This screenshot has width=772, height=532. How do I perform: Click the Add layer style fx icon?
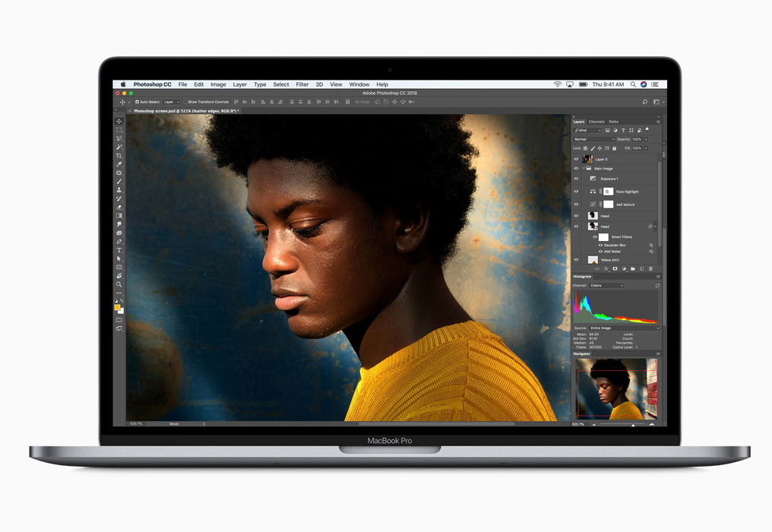tap(606, 268)
